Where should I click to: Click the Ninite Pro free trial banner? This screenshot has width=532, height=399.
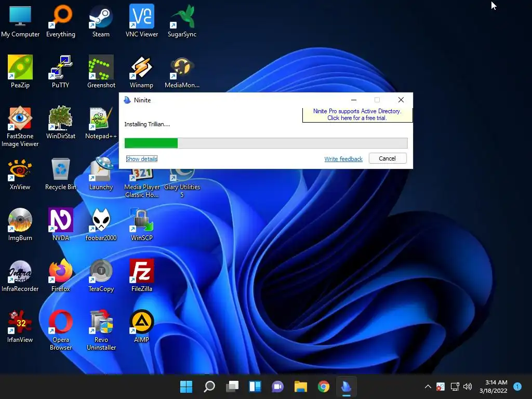click(x=357, y=115)
